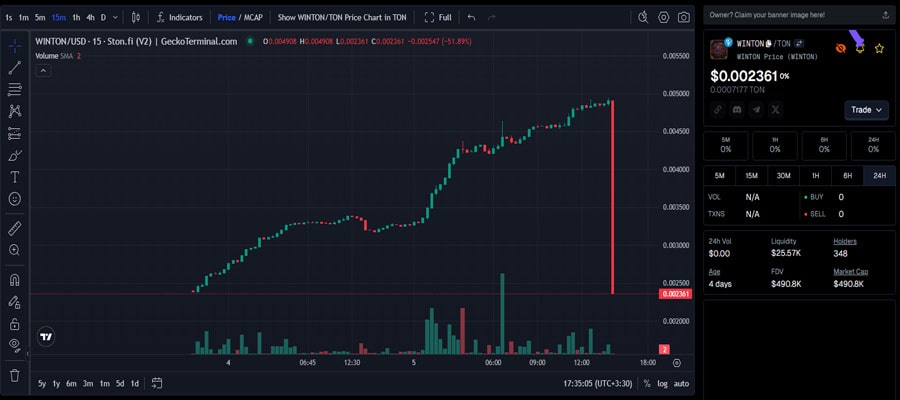900x400 pixels.
Task: Collapse the indicator legend chevron
Action: click(x=44, y=71)
